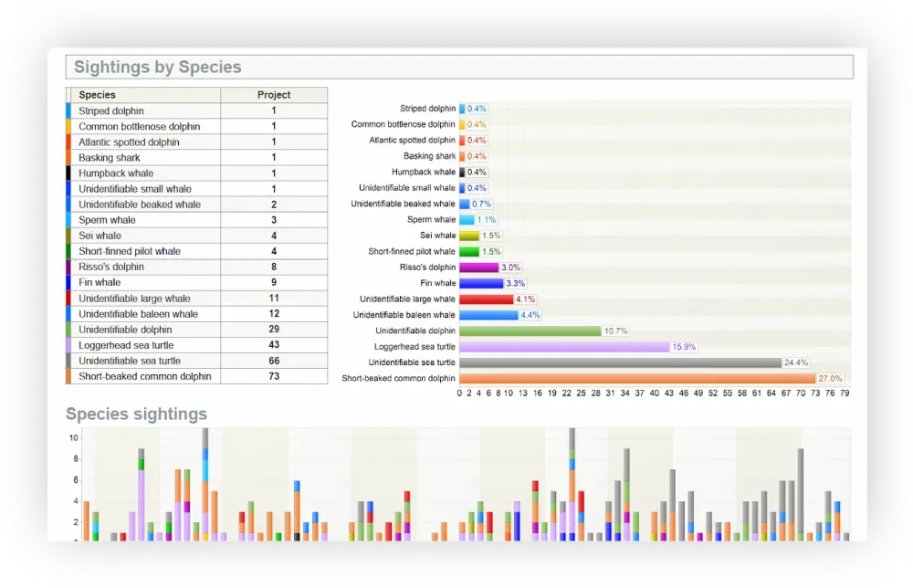Image resolution: width=913 pixels, height=588 pixels.
Task: Click the count 43 in the Project column
Action: 274,345
